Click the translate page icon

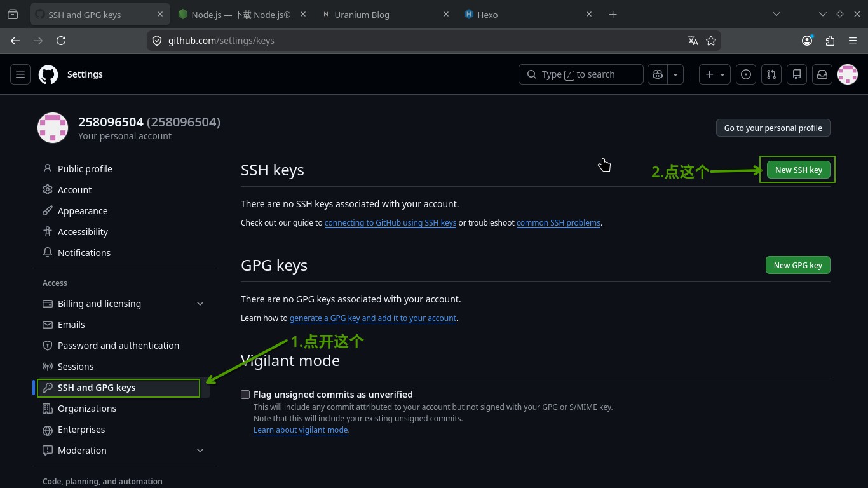(x=693, y=41)
